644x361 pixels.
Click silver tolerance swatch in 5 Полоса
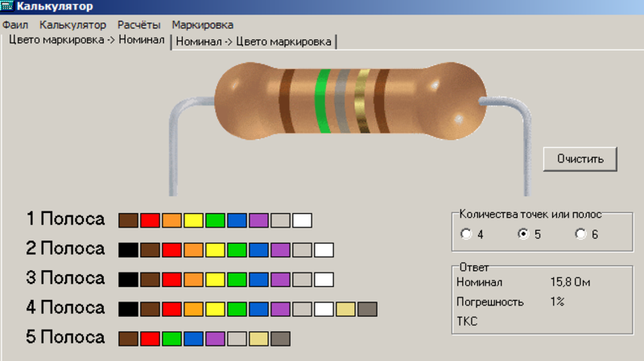click(x=280, y=338)
